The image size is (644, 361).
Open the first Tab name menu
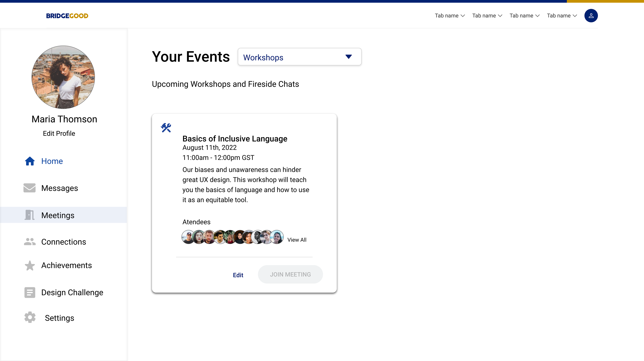coord(450,16)
